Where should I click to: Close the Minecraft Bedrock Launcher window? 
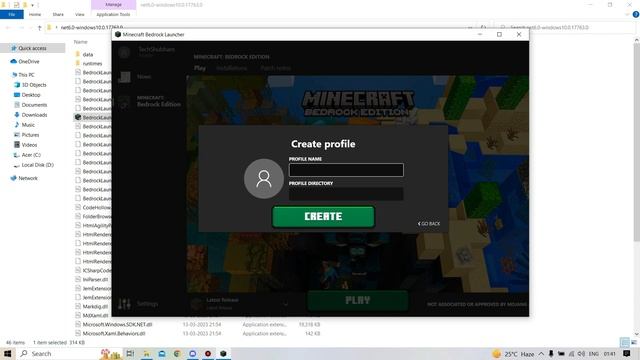[519, 35]
